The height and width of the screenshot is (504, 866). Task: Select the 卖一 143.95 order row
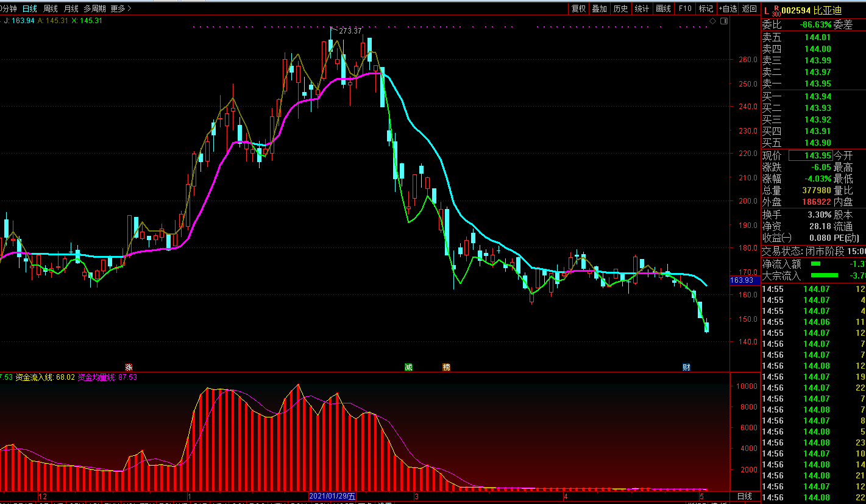click(x=813, y=83)
